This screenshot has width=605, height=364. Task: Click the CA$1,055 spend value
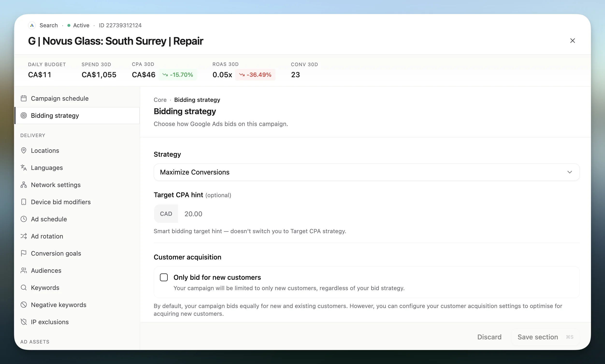tap(99, 75)
